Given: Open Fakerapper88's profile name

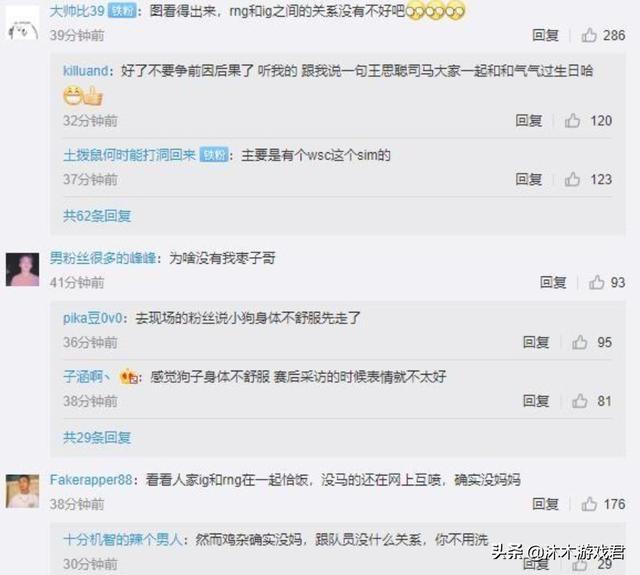Looking at the screenshot, I should (91, 480).
